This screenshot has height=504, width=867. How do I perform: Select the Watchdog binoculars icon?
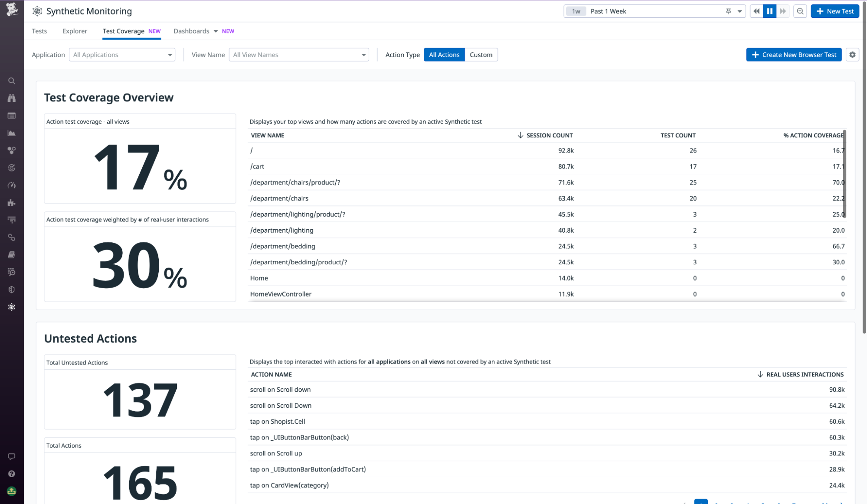tap(11, 98)
